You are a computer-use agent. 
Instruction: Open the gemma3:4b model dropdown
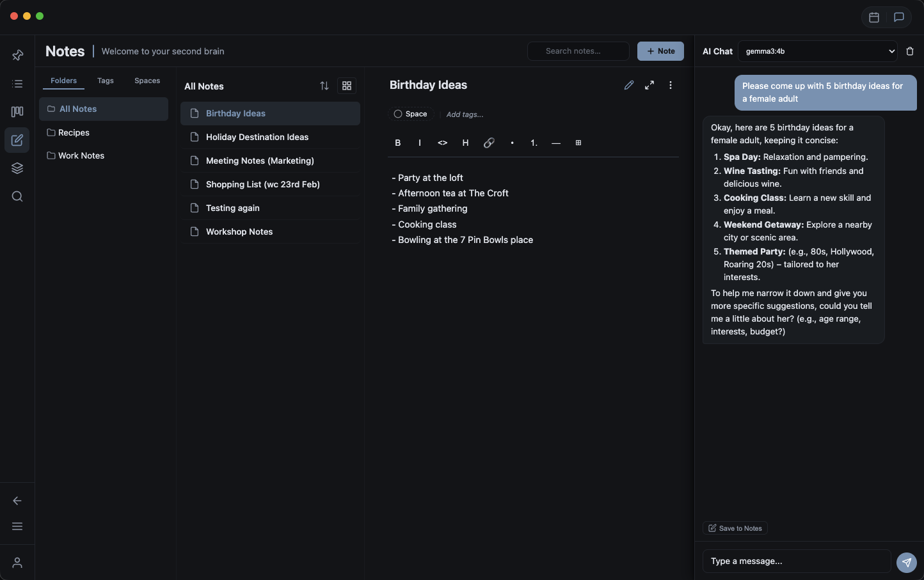point(817,51)
